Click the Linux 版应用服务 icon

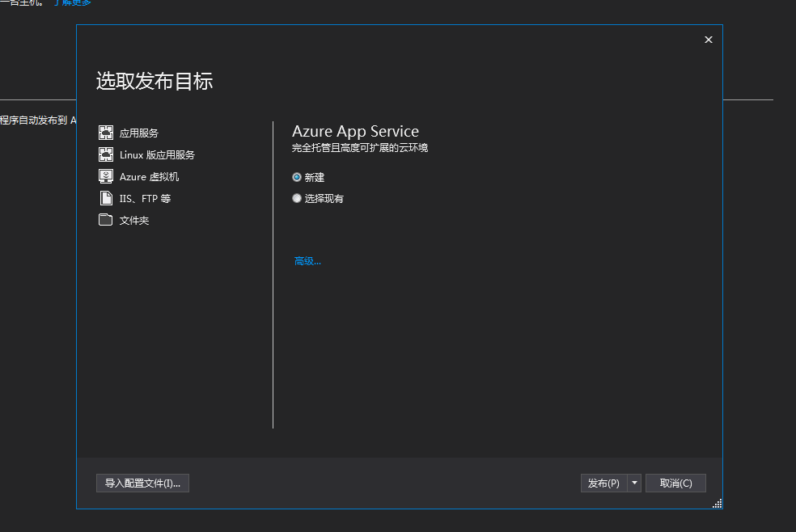(x=105, y=154)
